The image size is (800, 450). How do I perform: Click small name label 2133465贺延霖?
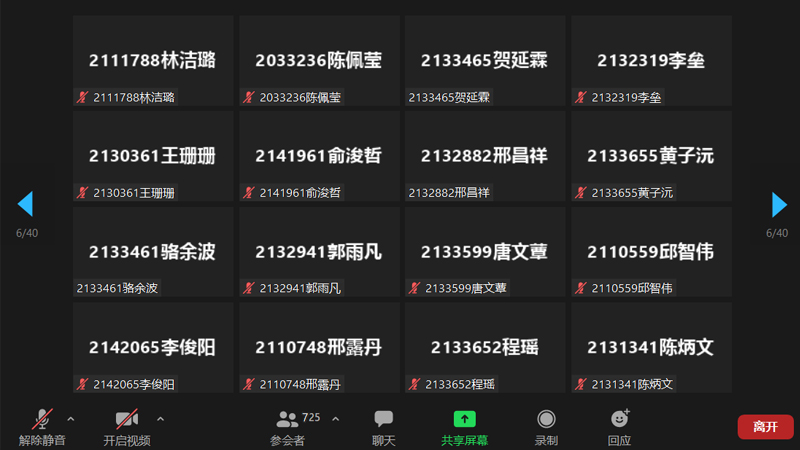pyautogui.click(x=449, y=97)
